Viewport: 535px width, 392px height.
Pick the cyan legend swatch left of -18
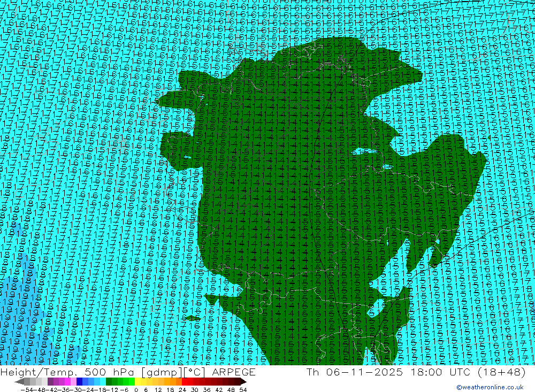(x=103, y=381)
